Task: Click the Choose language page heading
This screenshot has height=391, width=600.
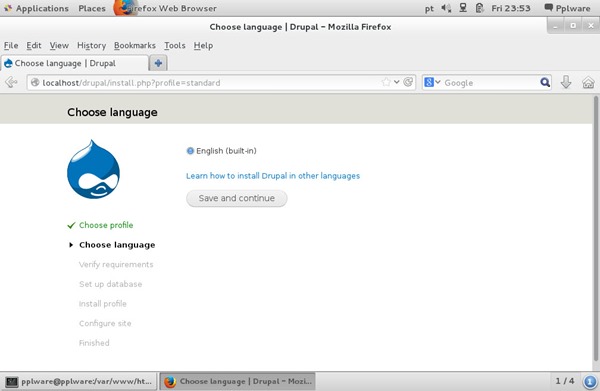Action: coord(112,112)
